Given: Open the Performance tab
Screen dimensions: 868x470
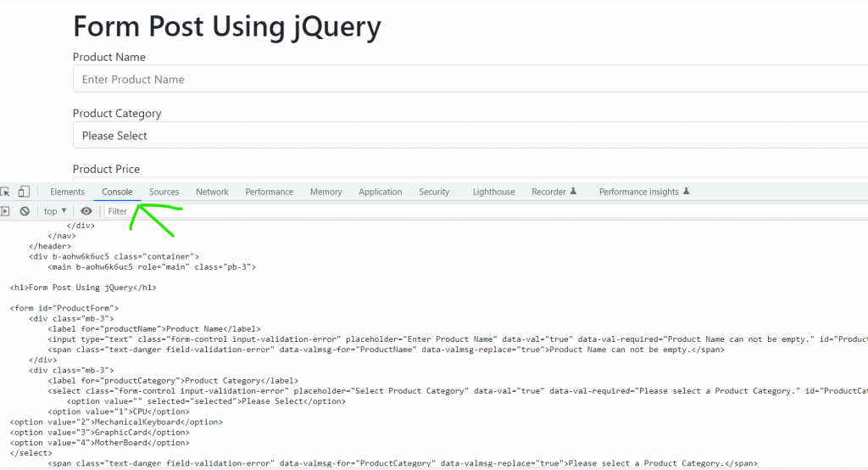Looking at the screenshot, I should (x=270, y=192).
